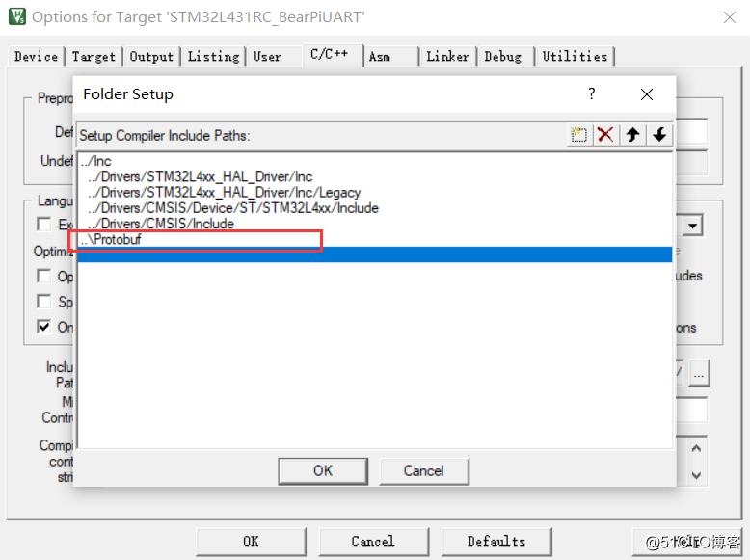The width and height of the screenshot is (750, 560).
Task: Move the include path up with the arrow icon
Action: tap(632, 135)
